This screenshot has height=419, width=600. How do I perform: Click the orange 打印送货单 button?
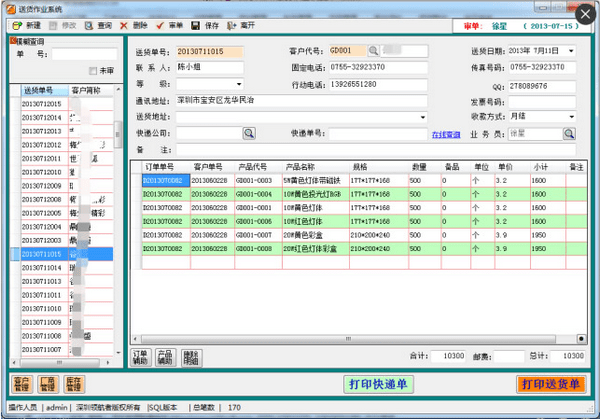point(552,384)
